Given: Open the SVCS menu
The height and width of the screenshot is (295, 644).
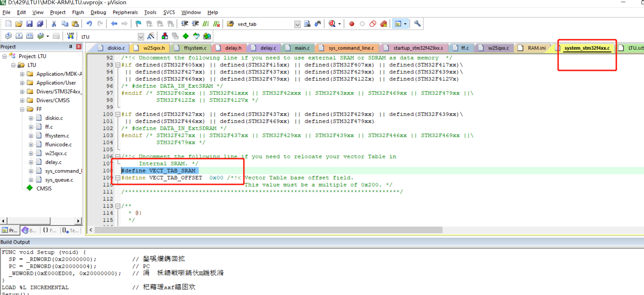Looking at the screenshot, I should click(169, 12).
